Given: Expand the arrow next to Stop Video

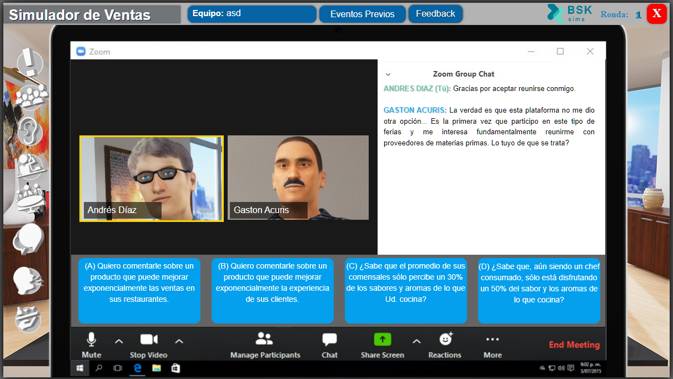Looking at the screenshot, I should 179,342.
